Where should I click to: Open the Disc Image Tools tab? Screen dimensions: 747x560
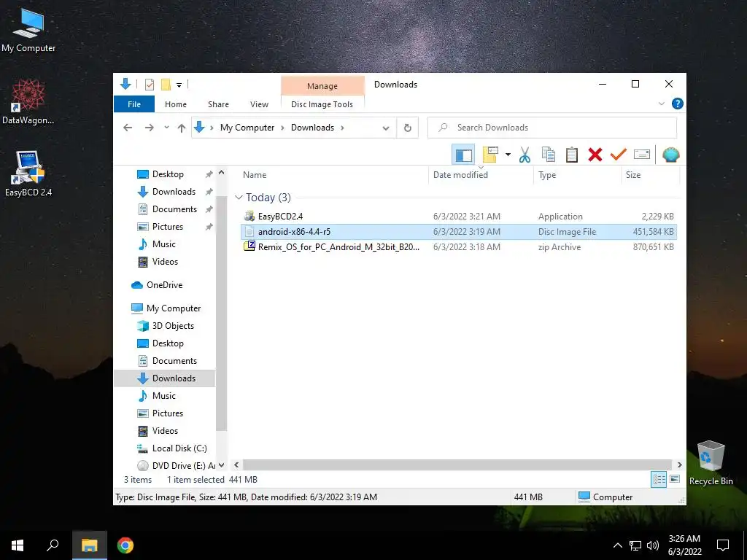[x=322, y=104]
